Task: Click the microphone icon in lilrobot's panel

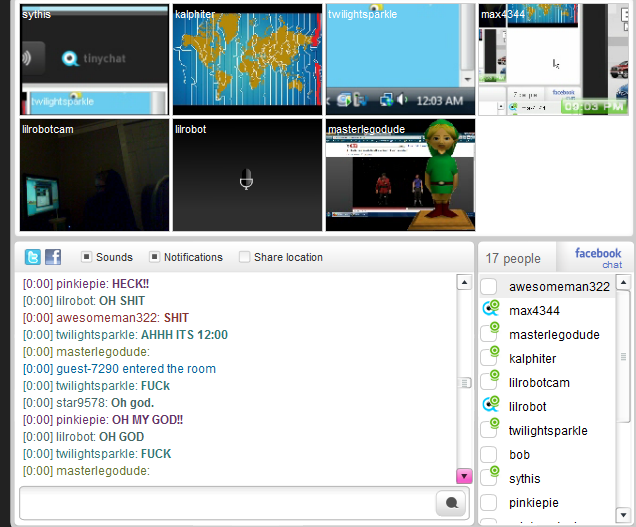Action: pyautogui.click(x=247, y=179)
